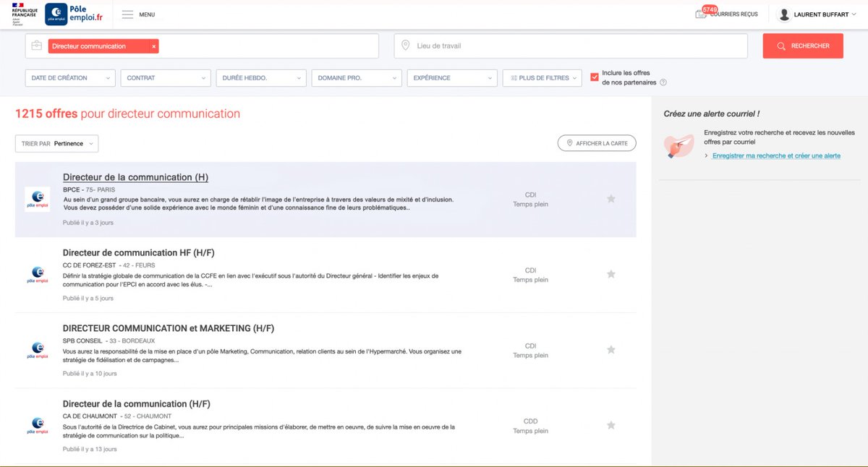Click the Pôle emploi logo of BPCE offer
Viewport: 868px width, 467px height.
tap(38, 199)
